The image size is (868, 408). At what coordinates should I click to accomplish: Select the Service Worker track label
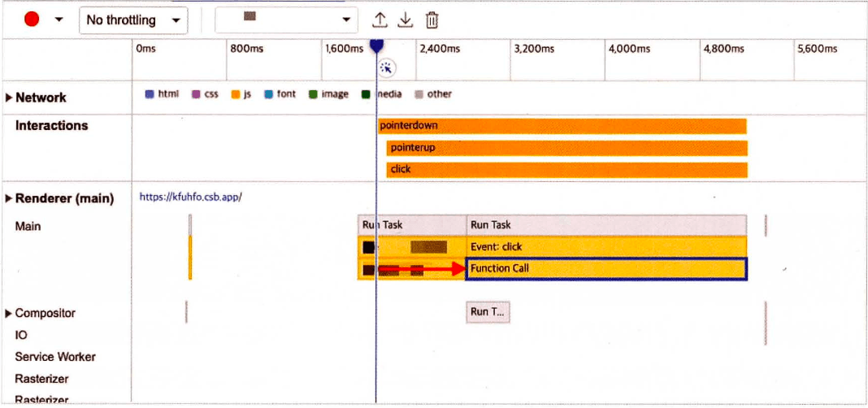(55, 357)
